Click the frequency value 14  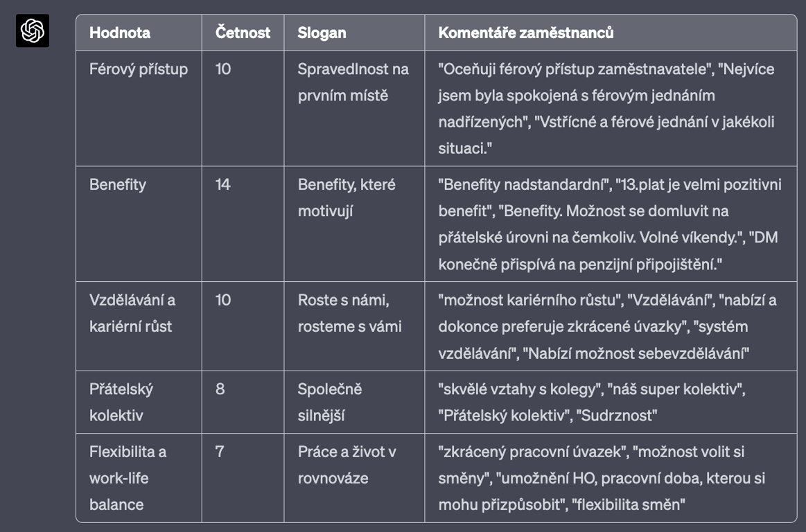223,184
